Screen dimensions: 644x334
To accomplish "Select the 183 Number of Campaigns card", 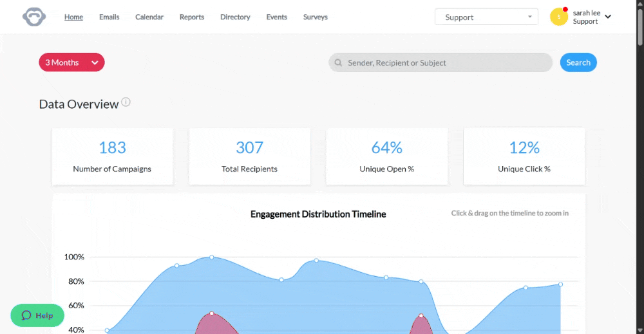I will [112, 156].
